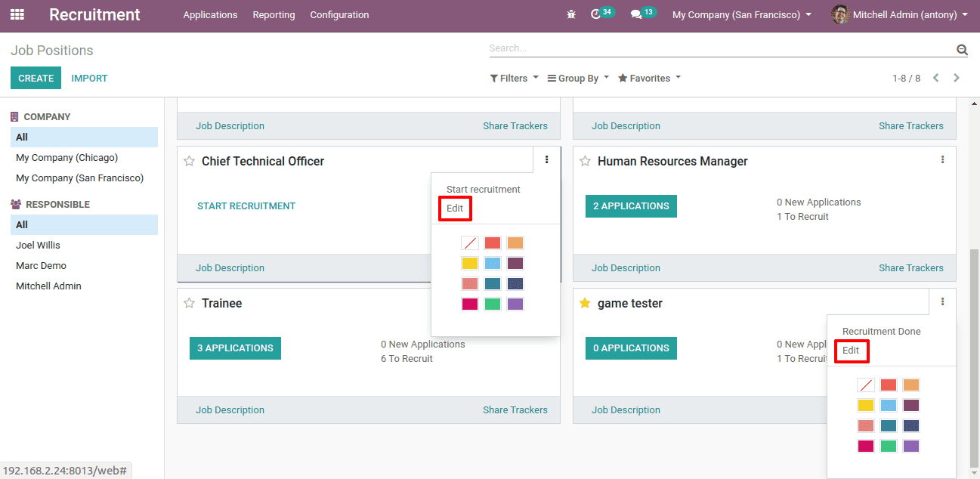Open the kebab menu of Chief Technical Officer card

[x=546, y=159]
